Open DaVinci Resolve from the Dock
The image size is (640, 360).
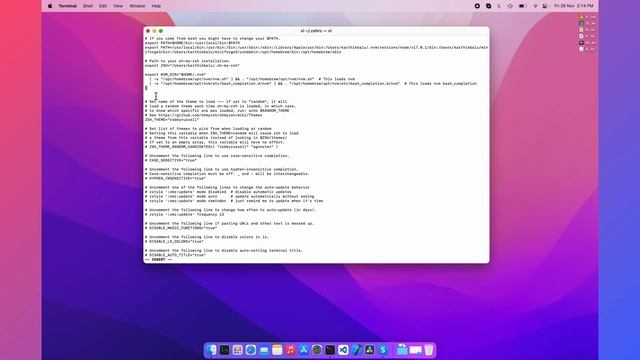pyautogui.click(x=370, y=350)
